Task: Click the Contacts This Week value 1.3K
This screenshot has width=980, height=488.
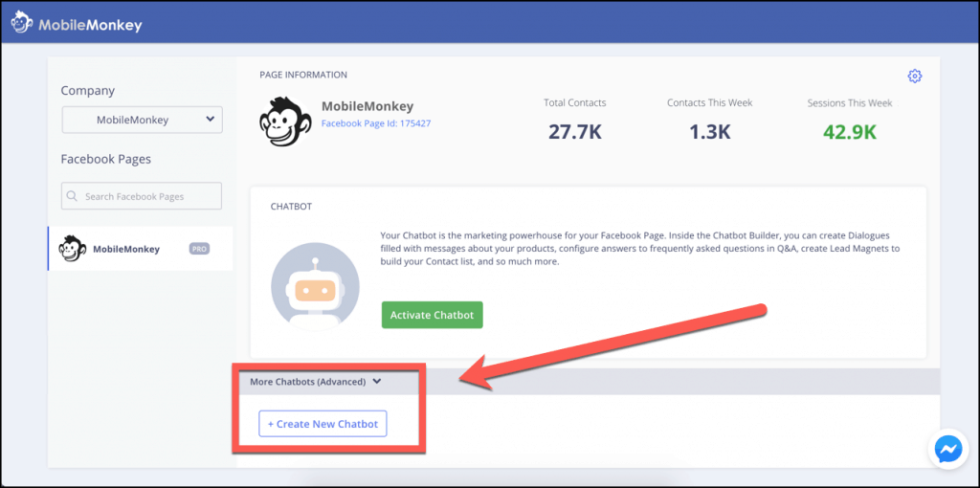Action: 709,132
